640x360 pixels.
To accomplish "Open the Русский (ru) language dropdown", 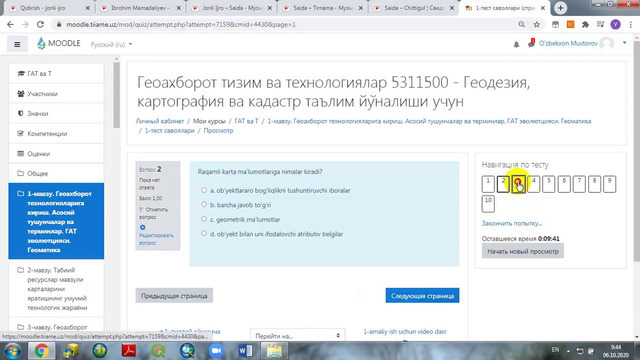I will tap(111, 44).
